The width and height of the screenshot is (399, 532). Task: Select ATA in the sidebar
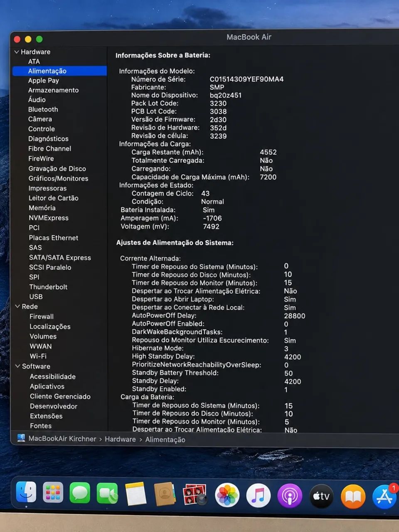(34, 62)
